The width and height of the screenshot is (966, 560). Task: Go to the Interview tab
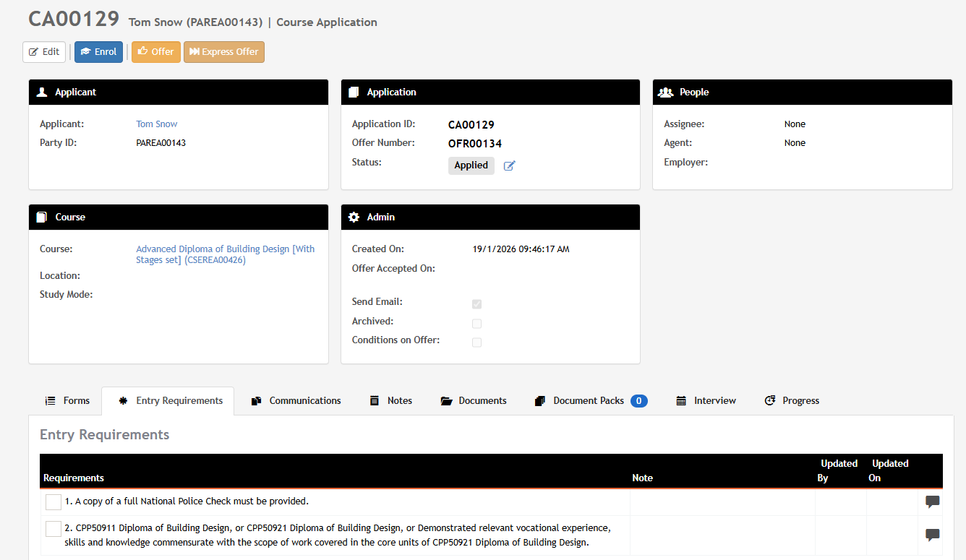click(x=706, y=400)
